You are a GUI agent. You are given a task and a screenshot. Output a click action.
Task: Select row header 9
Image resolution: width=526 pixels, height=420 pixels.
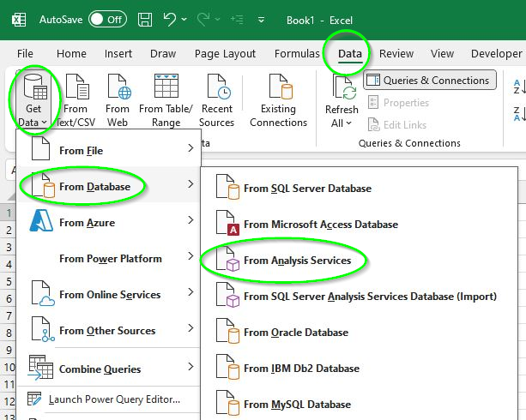pyautogui.click(x=9, y=350)
